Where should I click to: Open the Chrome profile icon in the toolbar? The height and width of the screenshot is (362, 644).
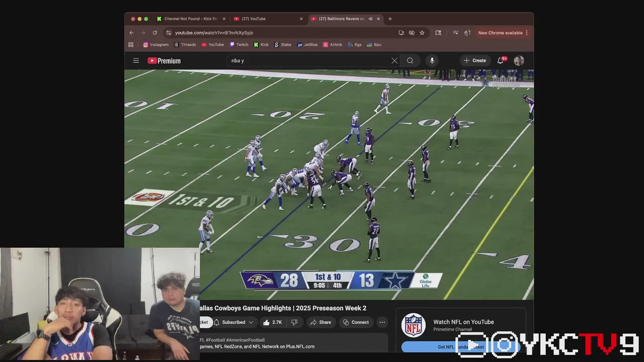467,33
